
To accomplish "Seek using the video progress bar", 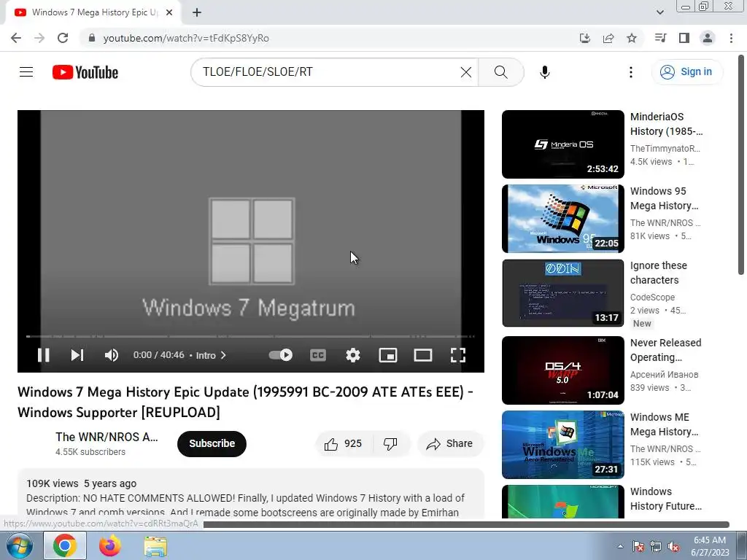I will click(251, 336).
